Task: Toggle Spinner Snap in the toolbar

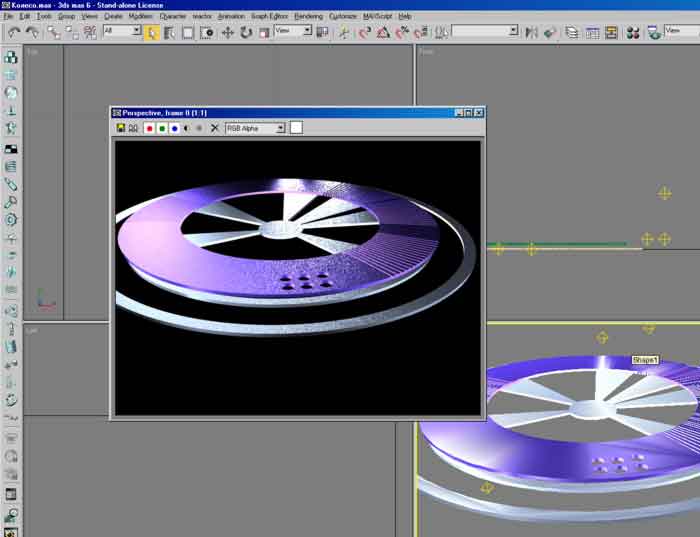Action: tap(421, 33)
